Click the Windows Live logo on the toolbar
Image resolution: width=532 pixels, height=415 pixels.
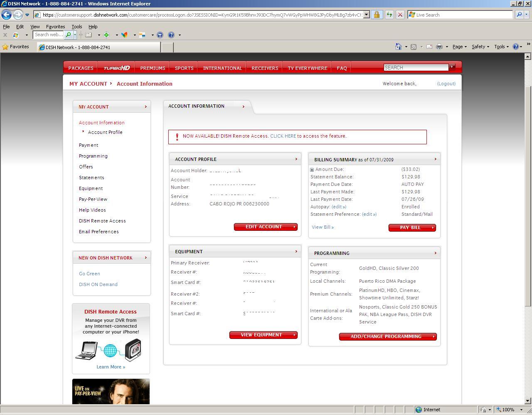pyautogui.click(x=16, y=35)
